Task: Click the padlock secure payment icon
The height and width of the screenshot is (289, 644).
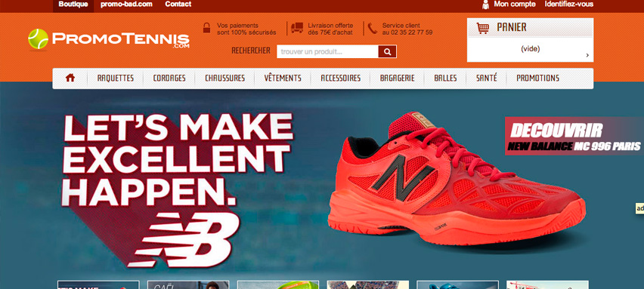Action: tap(207, 28)
